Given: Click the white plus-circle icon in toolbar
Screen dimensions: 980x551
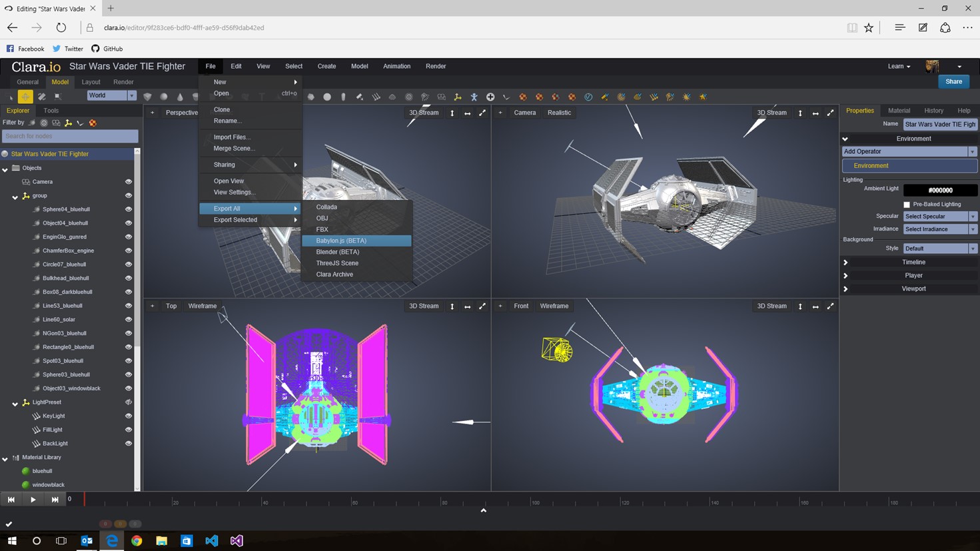Looking at the screenshot, I should click(490, 97).
